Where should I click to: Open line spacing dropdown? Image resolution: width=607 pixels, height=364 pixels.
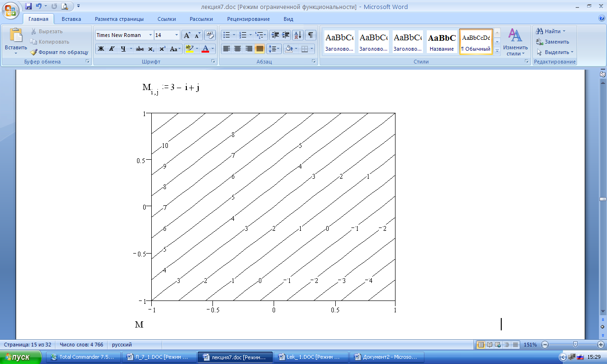(x=274, y=48)
